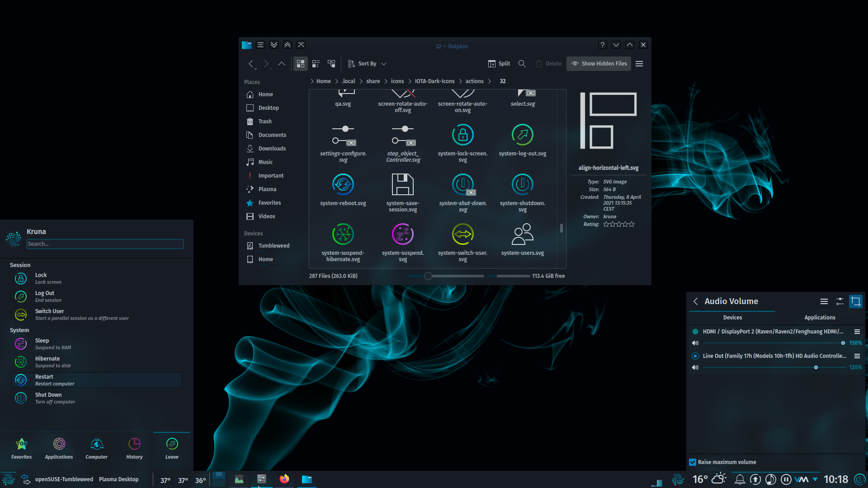Adjust the HDMI volume slider
868x488 pixels.
pos(774,343)
